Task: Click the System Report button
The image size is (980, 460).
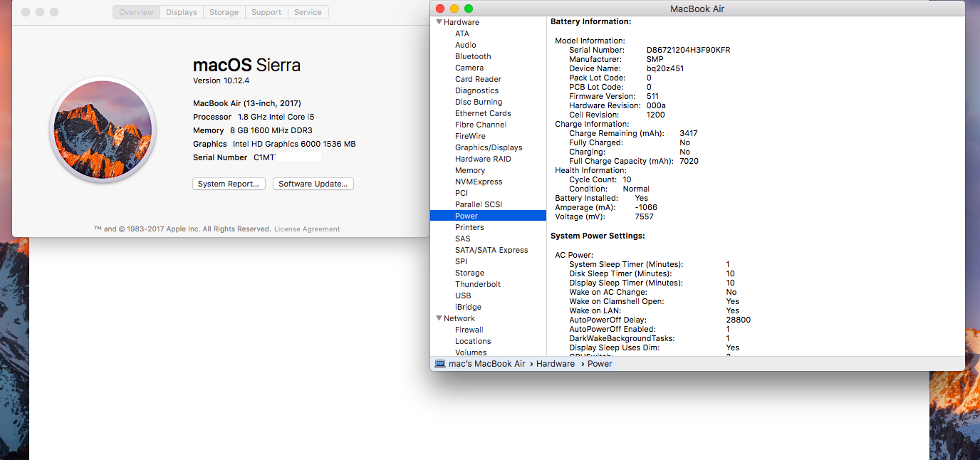Action: pos(229,184)
